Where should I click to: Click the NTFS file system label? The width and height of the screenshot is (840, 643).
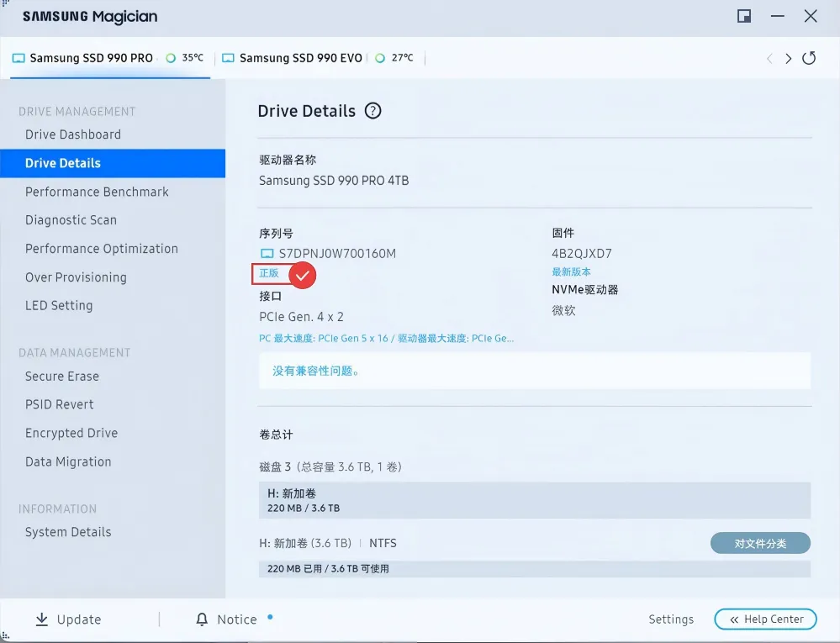pos(383,543)
